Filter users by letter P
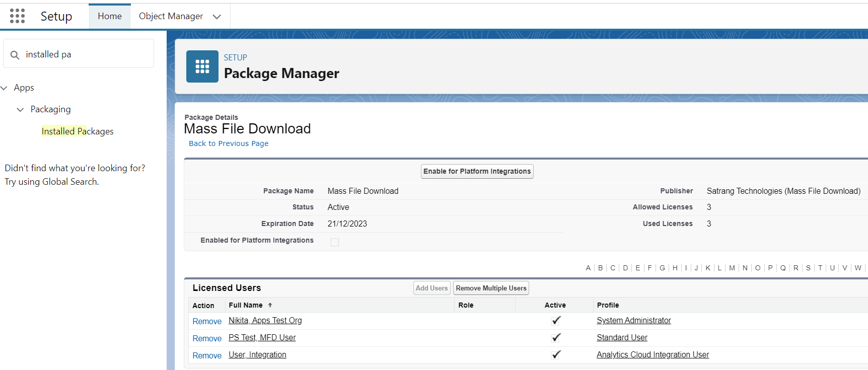This screenshot has width=868, height=370. [x=770, y=268]
